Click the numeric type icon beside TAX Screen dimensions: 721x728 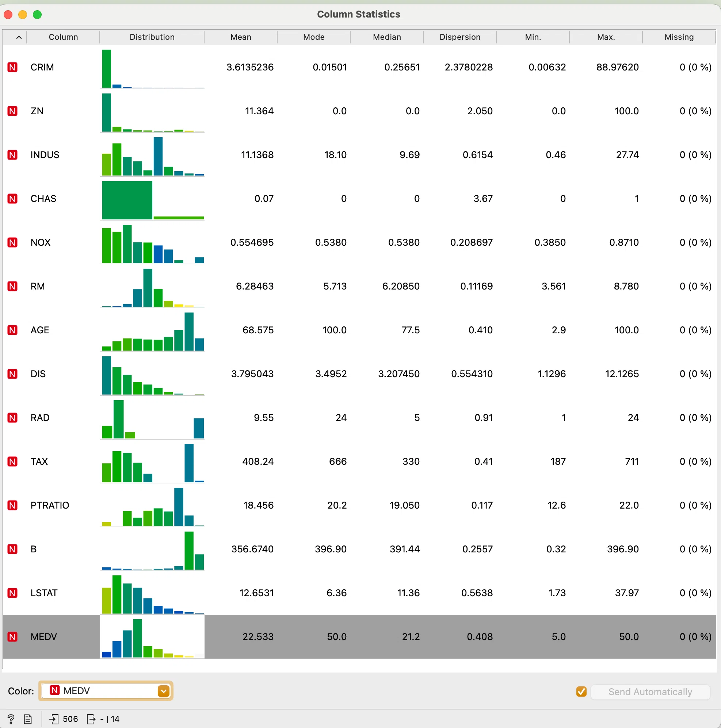pos(12,461)
